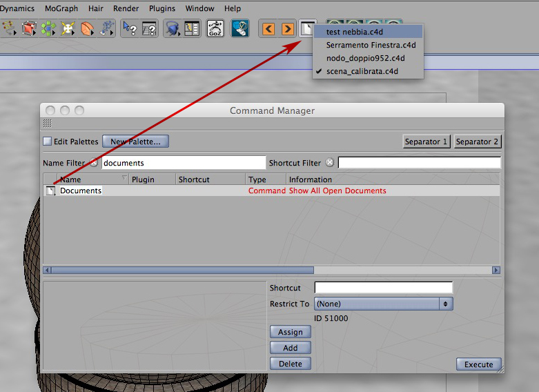Click the help cursor question-mark icon
This screenshot has height=392, width=539.
pos(130,28)
